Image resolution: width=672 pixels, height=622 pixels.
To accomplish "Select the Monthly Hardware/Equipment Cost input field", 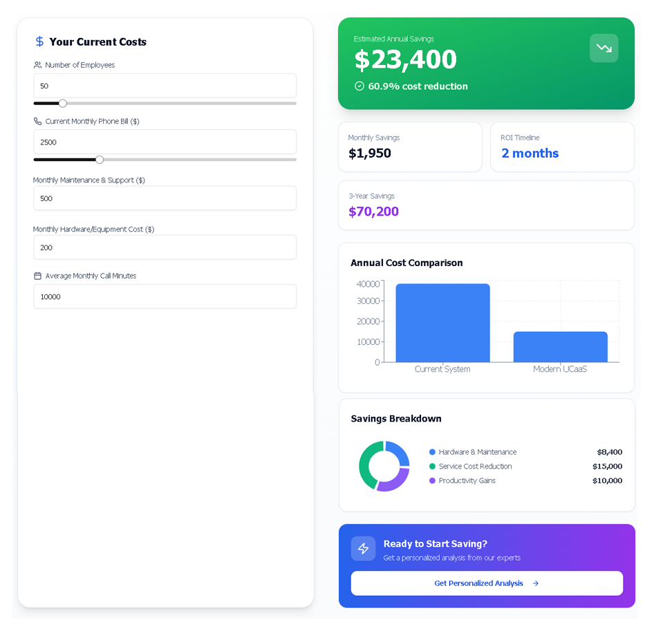I will 165,247.
